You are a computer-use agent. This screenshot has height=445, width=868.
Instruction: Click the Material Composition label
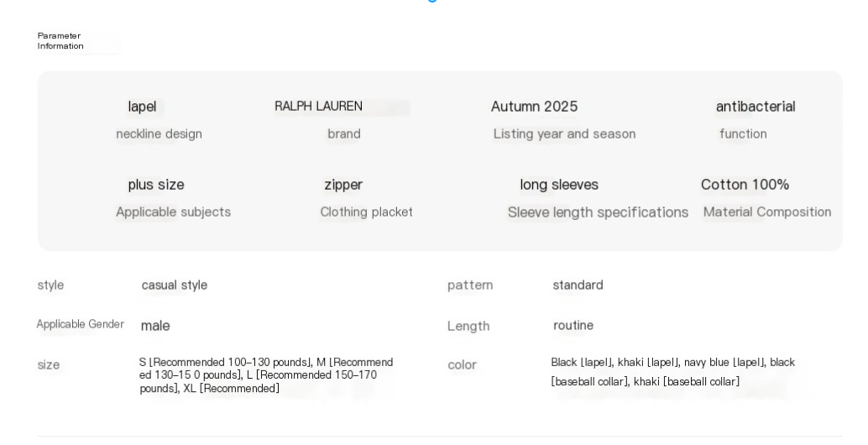767,212
